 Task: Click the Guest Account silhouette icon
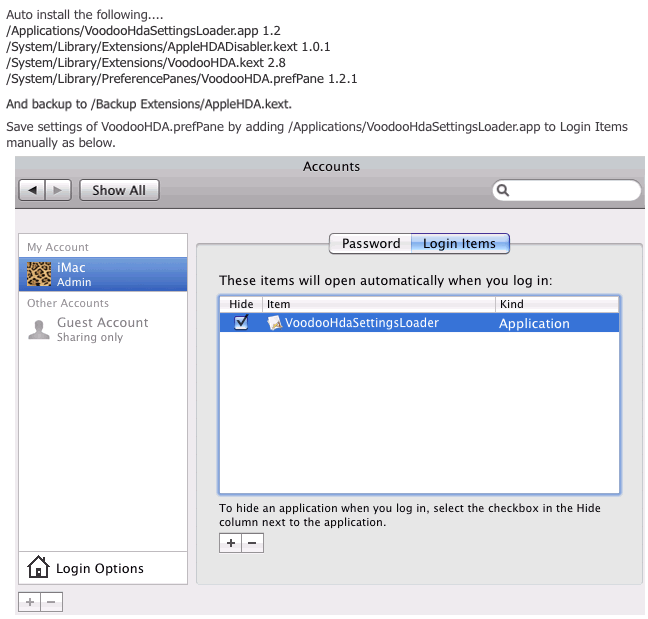point(39,330)
